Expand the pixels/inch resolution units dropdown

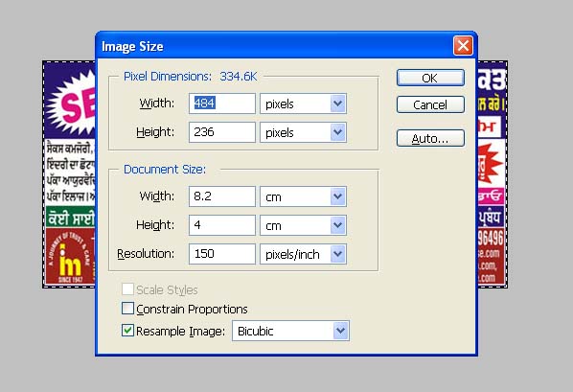(304, 254)
